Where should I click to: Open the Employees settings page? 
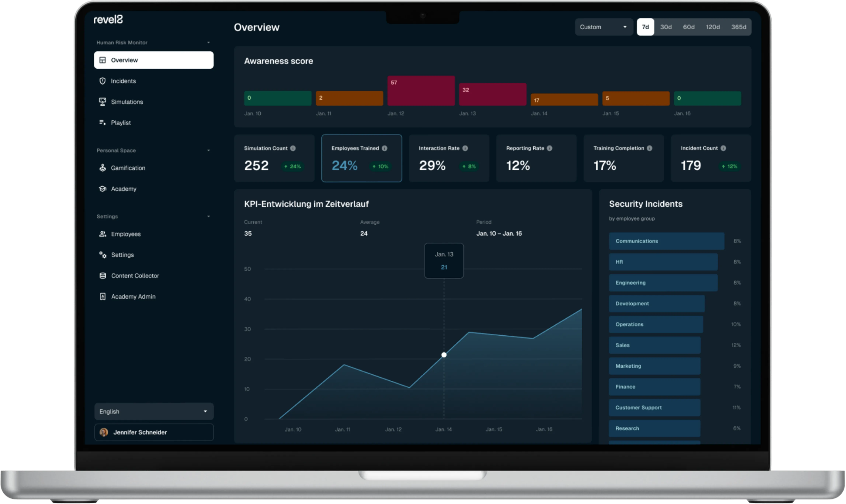click(x=126, y=234)
